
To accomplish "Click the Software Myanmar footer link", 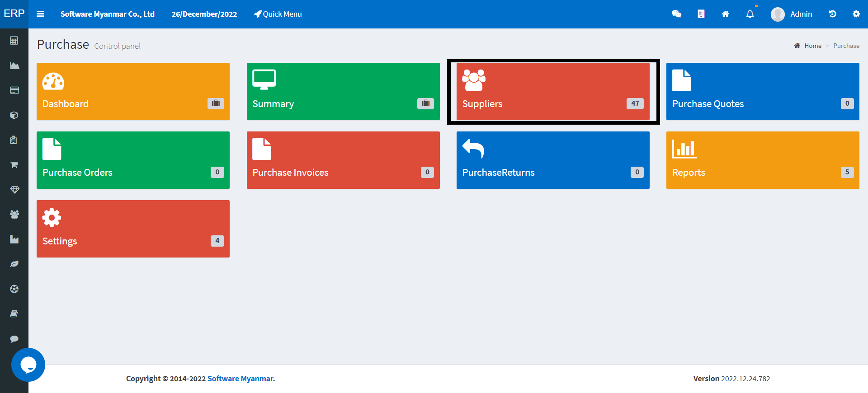I will (241, 379).
